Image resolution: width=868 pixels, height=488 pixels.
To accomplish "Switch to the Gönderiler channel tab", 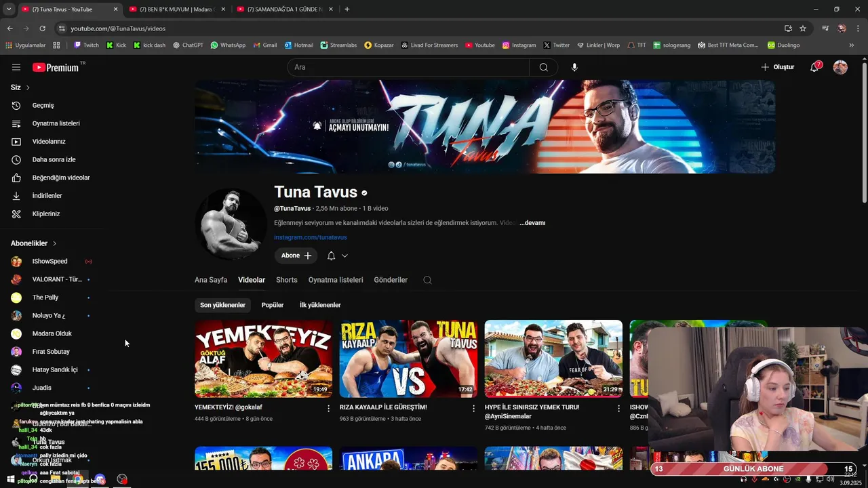I will 391,280.
